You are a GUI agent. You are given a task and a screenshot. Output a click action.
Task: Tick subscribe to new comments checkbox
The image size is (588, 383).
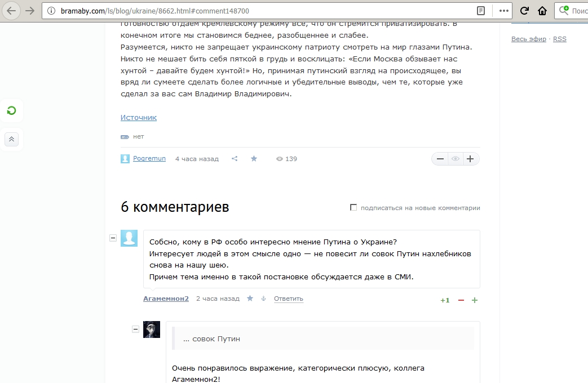[x=353, y=207]
